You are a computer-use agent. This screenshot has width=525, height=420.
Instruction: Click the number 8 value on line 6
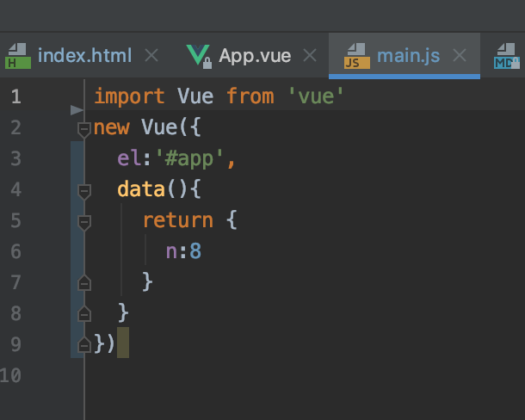point(195,251)
